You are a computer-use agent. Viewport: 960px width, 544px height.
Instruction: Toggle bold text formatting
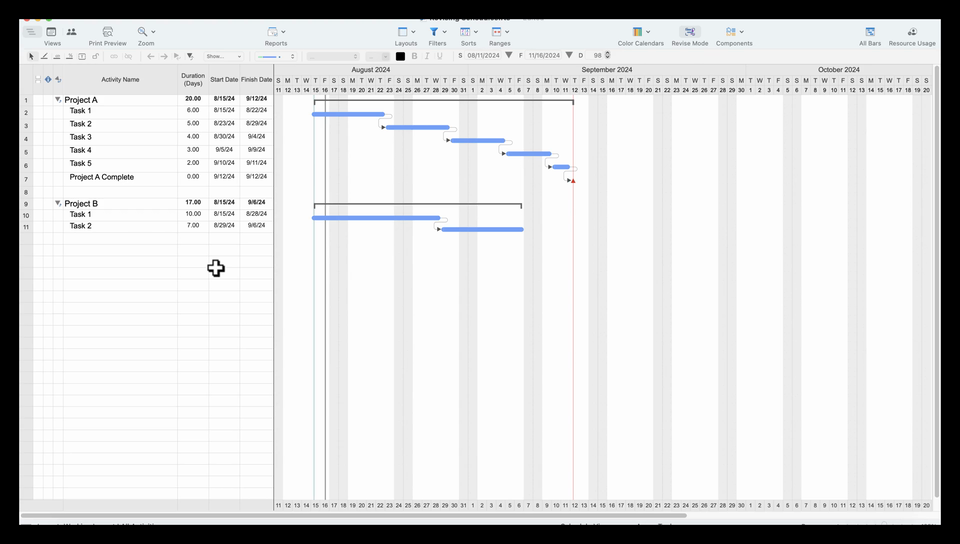pyautogui.click(x=414, y=56)
